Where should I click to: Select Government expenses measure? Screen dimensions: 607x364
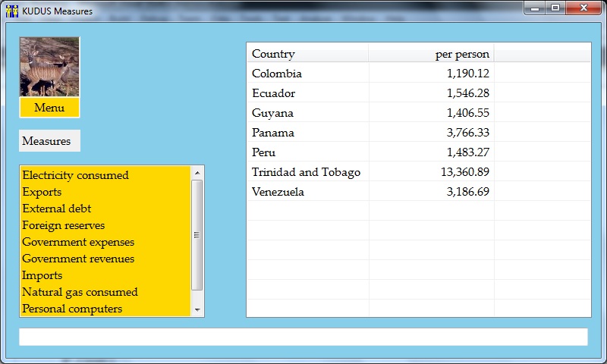(x=78, y=242)
